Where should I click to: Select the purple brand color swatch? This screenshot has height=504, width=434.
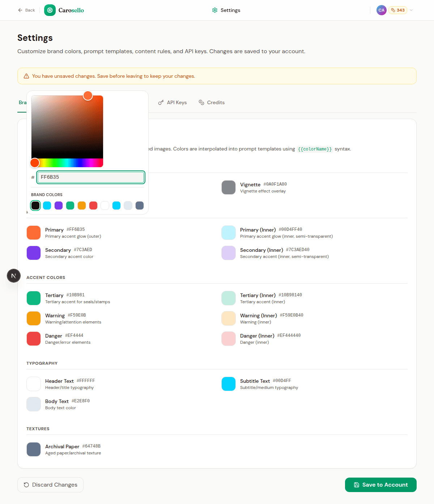(x=59, y=205)
